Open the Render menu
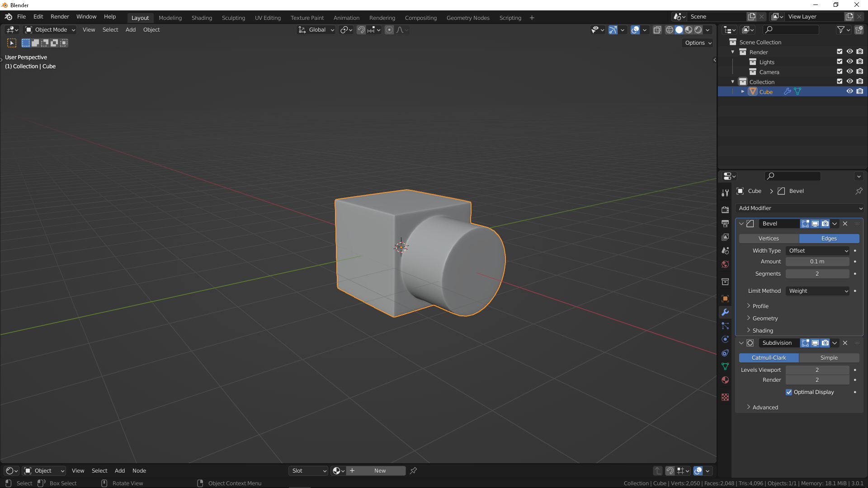 point(59,16)
